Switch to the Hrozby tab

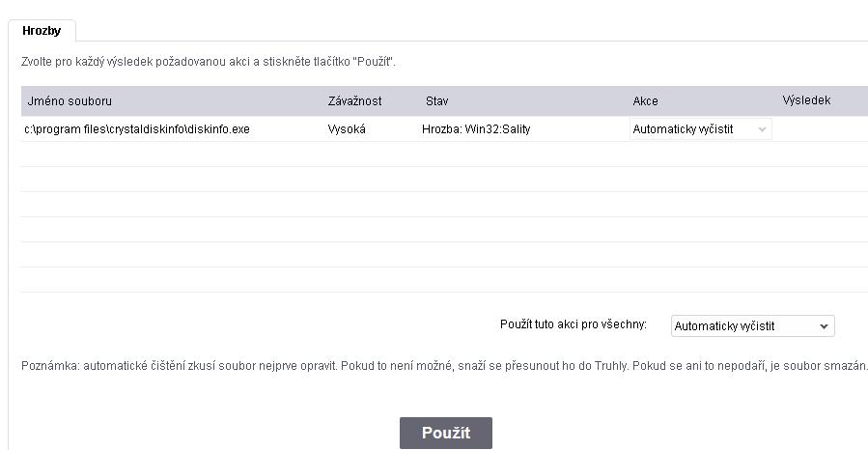[42, 31]
